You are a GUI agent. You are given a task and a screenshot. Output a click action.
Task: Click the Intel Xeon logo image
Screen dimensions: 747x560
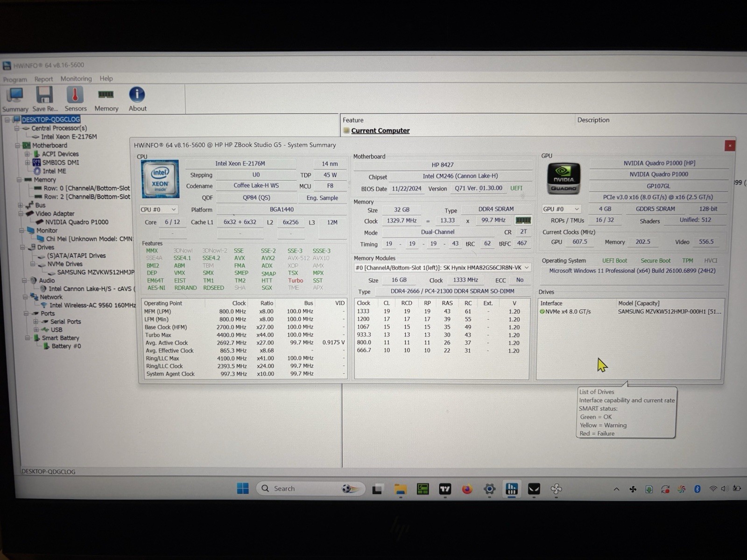tap(160, 179)
